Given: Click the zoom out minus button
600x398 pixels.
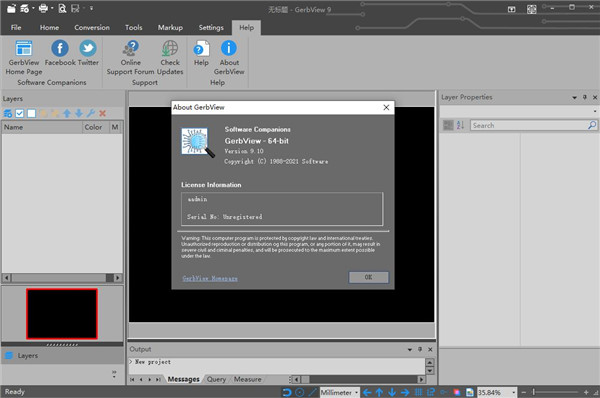Looking at the screenshot, I should coord(523,392).
